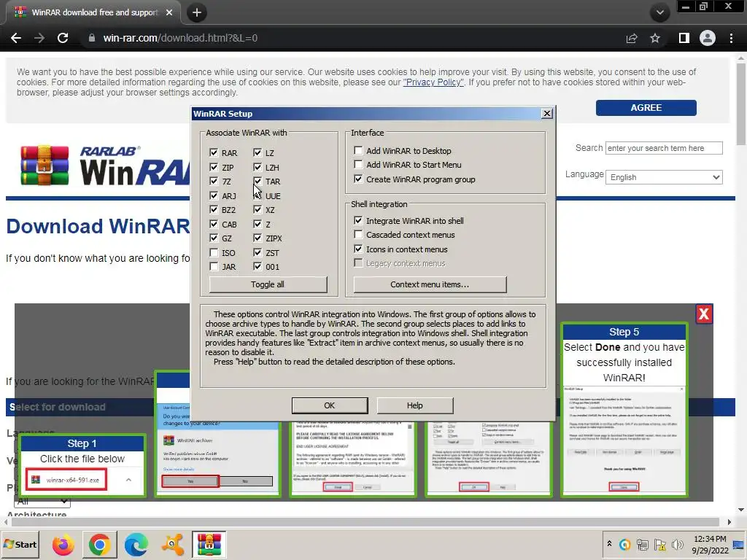
Task: Open the browser side panel icon
Action: click(684, 38)
